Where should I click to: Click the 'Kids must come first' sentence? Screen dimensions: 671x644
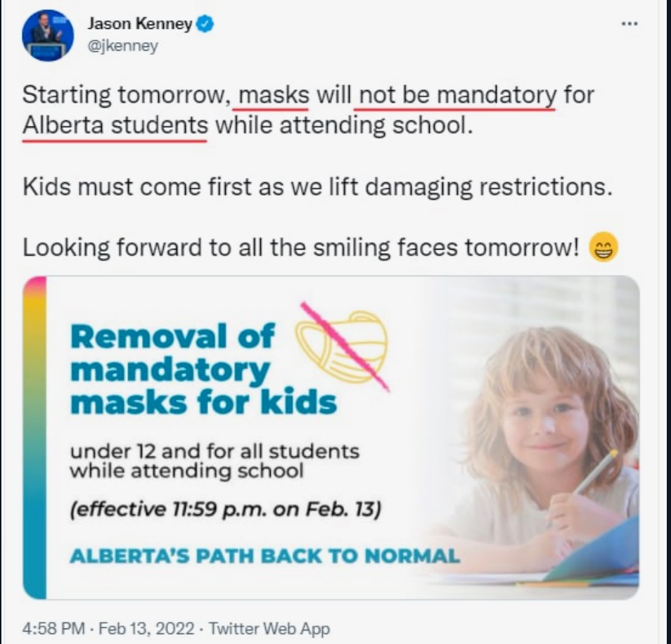317,187
